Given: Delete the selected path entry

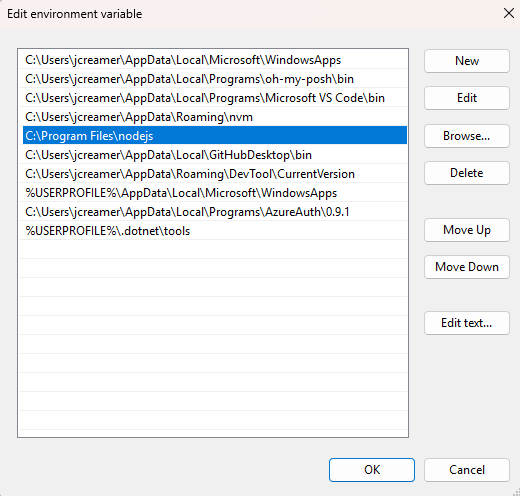Looking at the screenshot, I should click(467, 173).
